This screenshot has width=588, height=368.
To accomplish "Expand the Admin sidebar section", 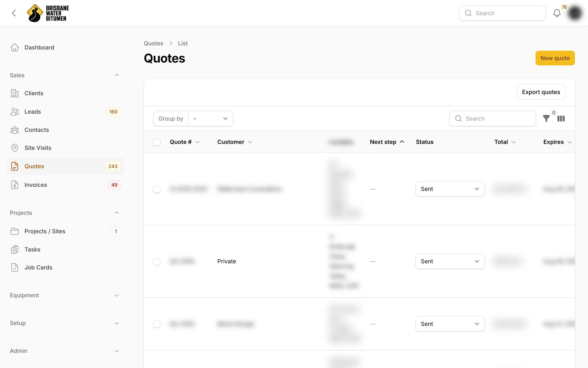I will (117, 351).
